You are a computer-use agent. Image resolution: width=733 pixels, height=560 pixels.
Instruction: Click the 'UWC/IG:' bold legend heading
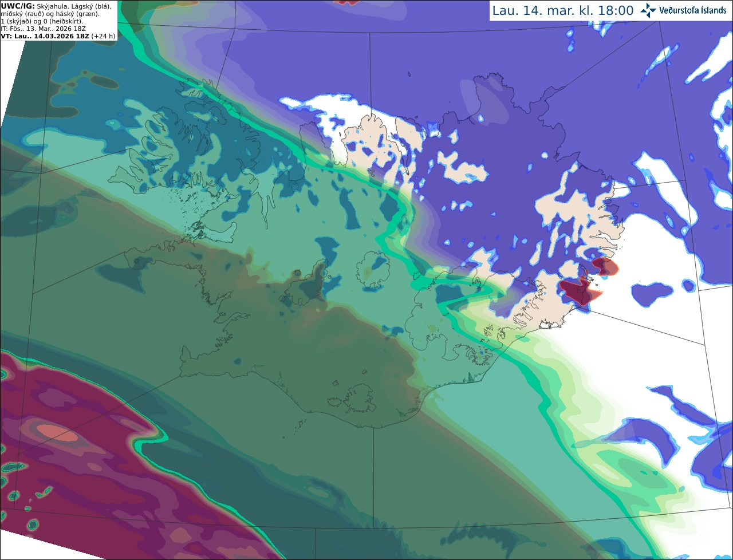coord(18,6)
